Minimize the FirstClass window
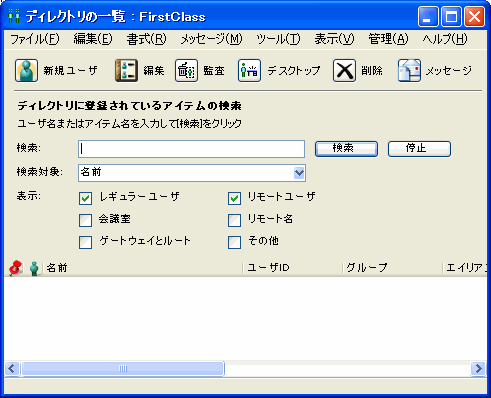Image resolution: width=491 pixels, height=398 pixels. 428,16
